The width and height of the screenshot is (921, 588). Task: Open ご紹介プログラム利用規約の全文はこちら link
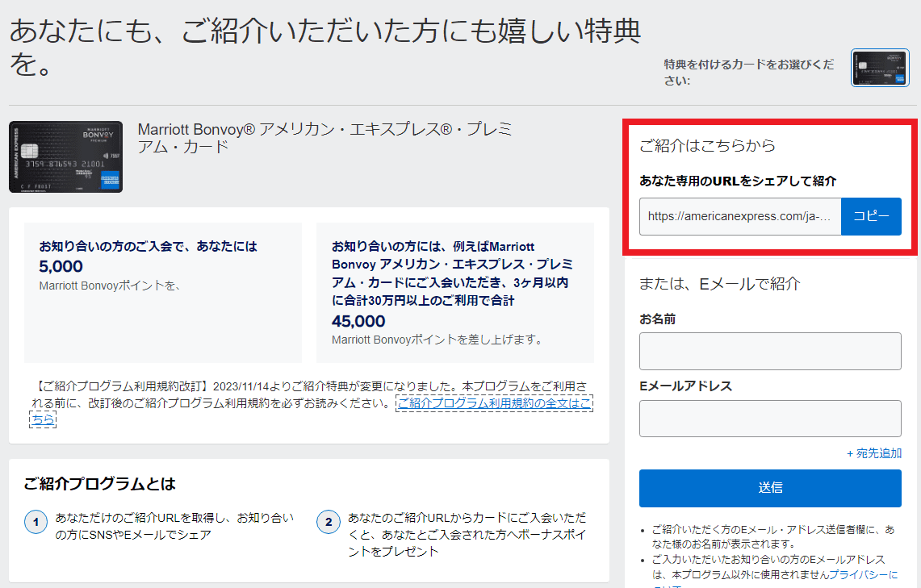click(x=493, y=403)
